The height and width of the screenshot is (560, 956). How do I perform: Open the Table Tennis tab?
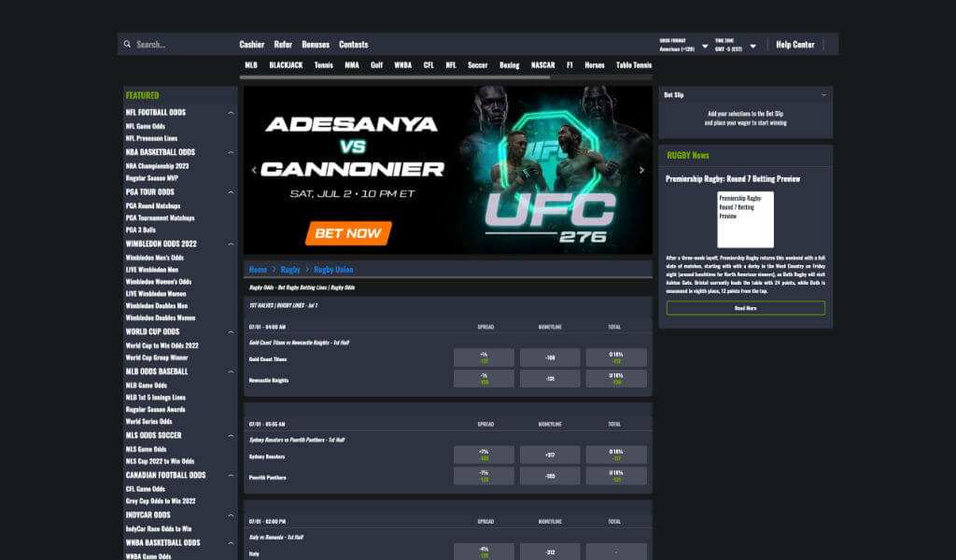click(634, 65)
